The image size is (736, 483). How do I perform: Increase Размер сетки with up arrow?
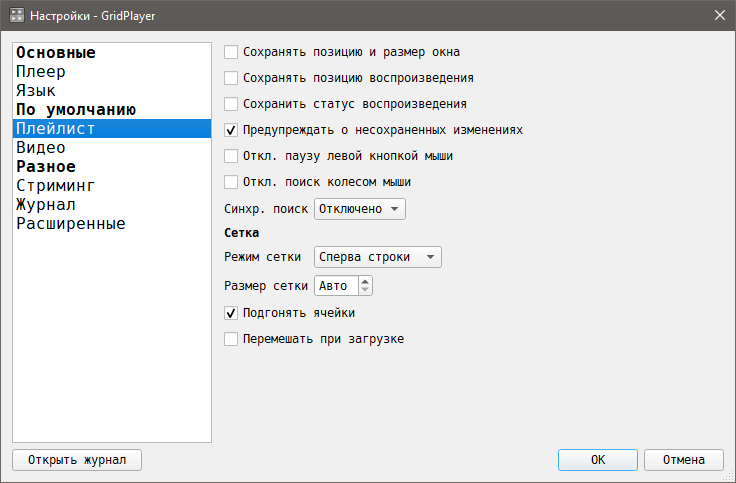[x=365, y=281]
